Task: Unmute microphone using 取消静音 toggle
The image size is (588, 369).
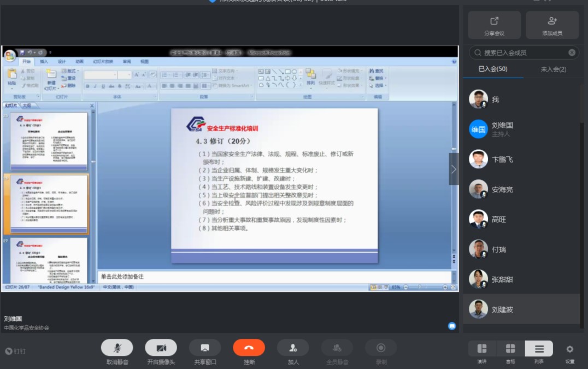Action: [x=117, y=348]
